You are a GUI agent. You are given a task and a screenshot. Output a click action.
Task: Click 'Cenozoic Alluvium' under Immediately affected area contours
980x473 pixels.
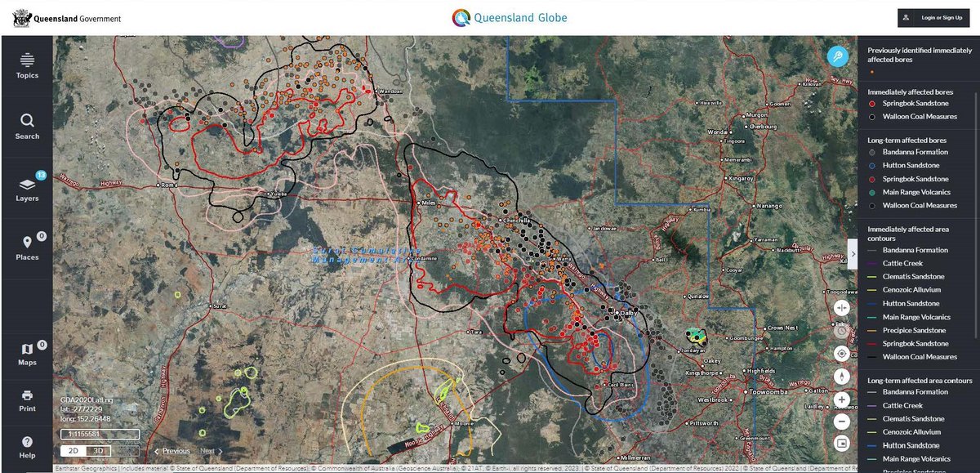(x=912, y=289)
